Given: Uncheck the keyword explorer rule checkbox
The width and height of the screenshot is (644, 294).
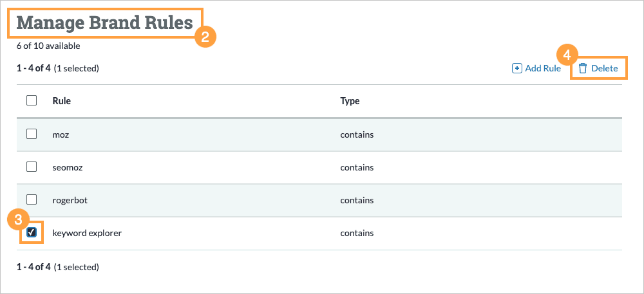Looking at the screenshot, I should click(x=32, y=232).
